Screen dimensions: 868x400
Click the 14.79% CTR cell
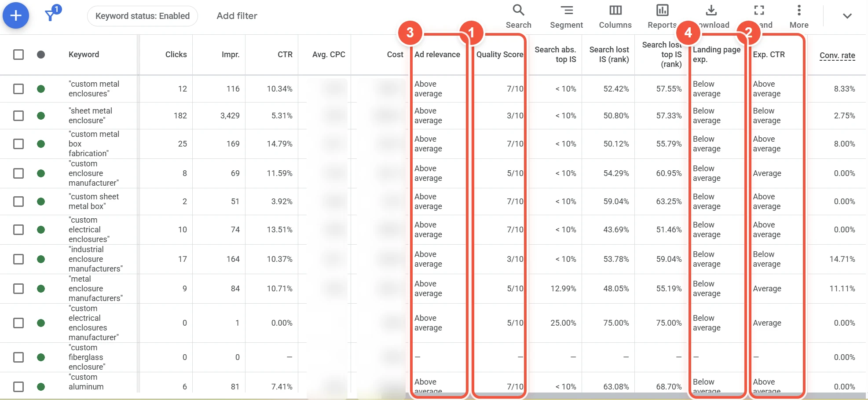pos(279,144)
